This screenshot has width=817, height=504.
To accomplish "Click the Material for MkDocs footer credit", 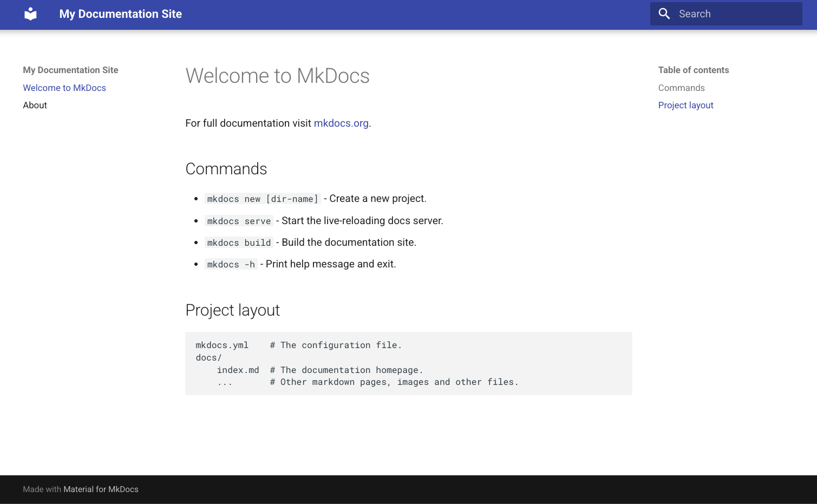I will point(100,489).
